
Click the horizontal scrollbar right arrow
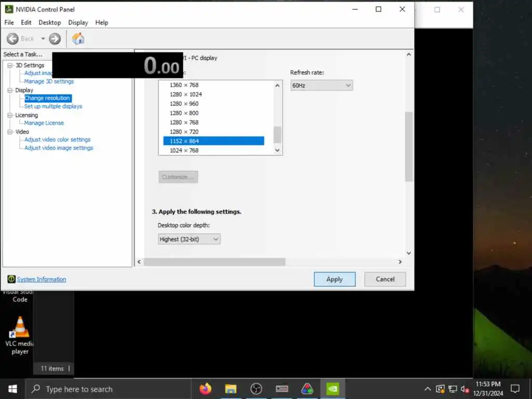coord(401,262)
